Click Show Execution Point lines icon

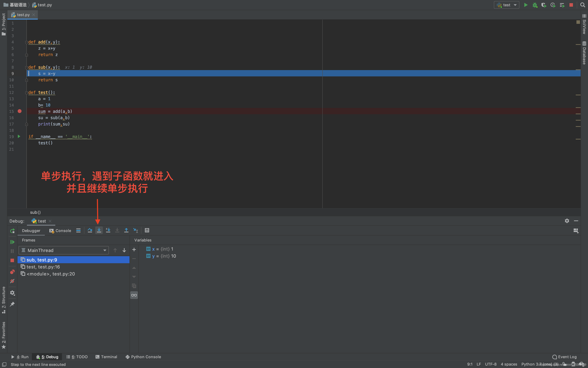(78, 230)
